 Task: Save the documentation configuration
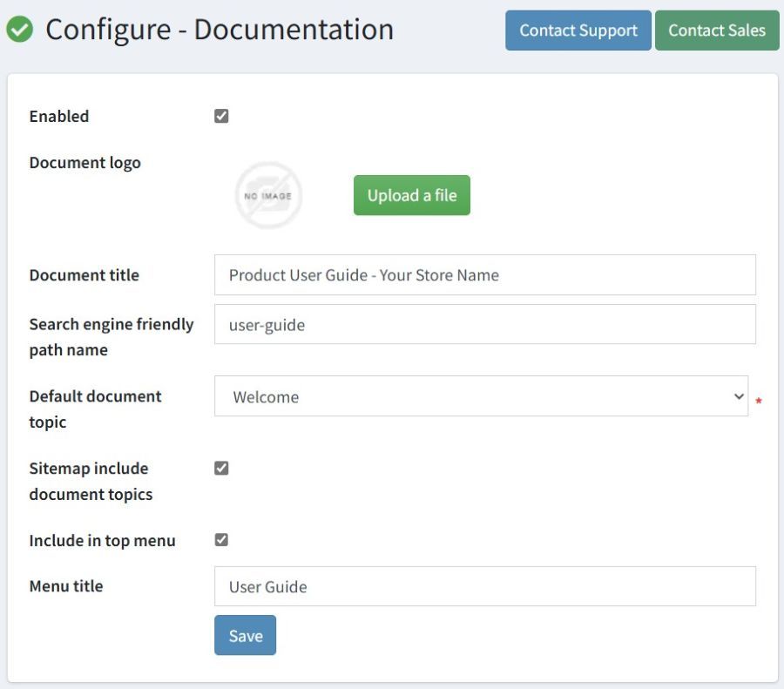[x=245, y=635]
